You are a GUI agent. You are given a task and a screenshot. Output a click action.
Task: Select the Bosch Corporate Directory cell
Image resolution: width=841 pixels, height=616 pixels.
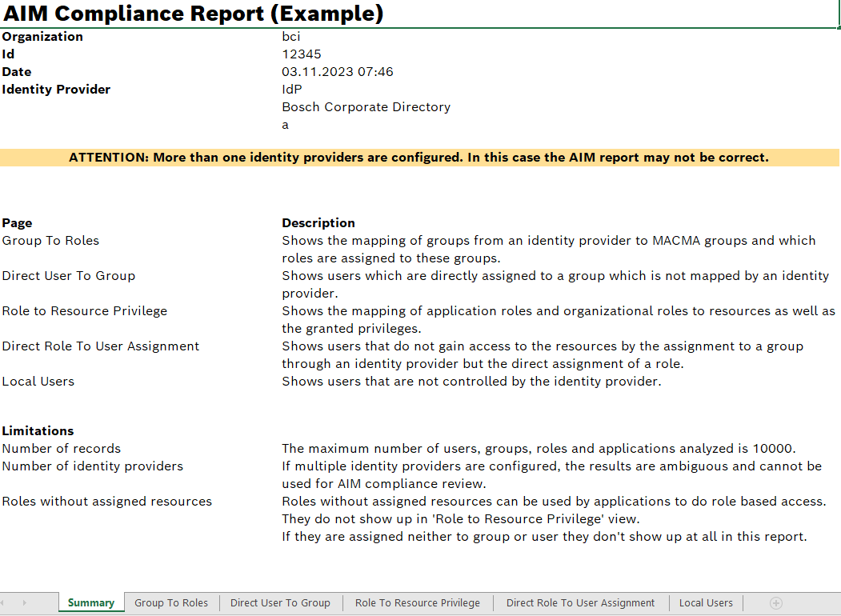tap(366, 106)
